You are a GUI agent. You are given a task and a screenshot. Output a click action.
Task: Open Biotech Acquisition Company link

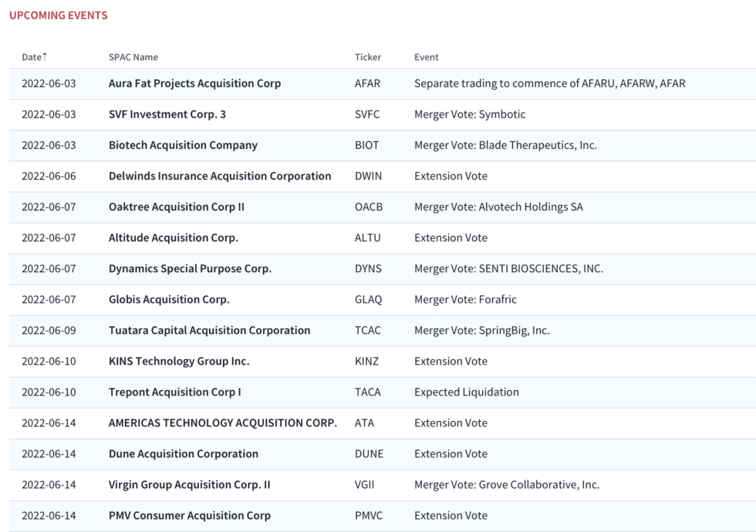[x=184, y=145]
